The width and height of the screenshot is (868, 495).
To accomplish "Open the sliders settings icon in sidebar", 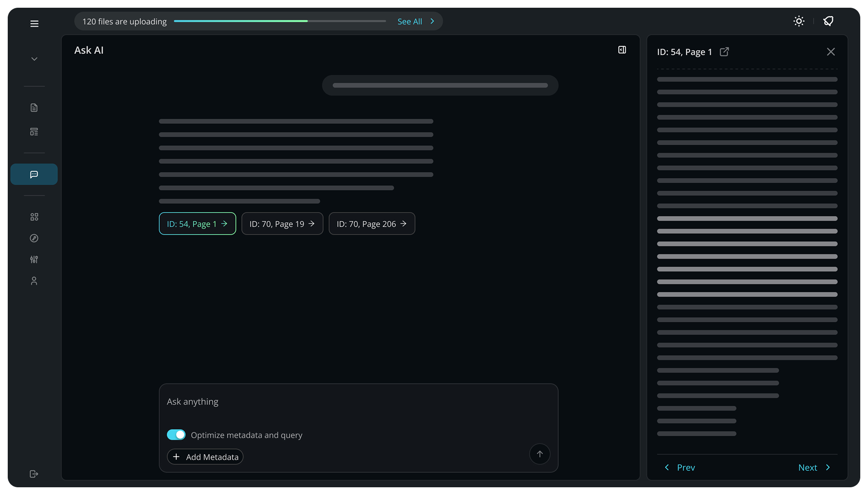I will (x=34, y=260).
